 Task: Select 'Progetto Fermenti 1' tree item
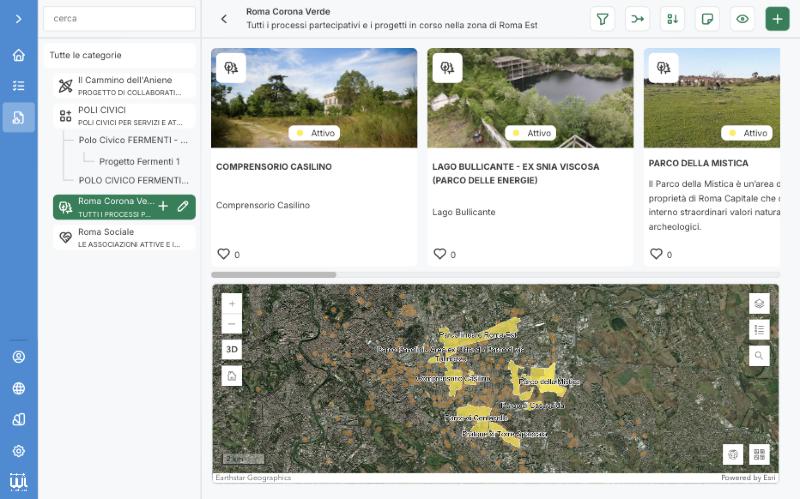tap(139, 161)
